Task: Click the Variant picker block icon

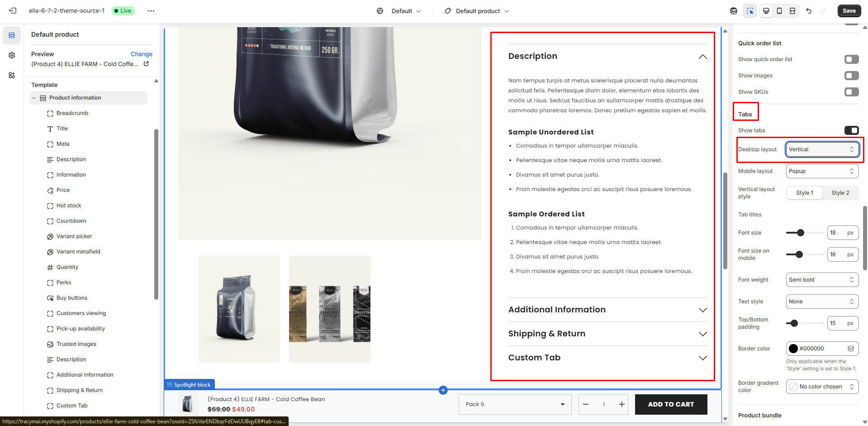Action: click(x=50, y=236)
